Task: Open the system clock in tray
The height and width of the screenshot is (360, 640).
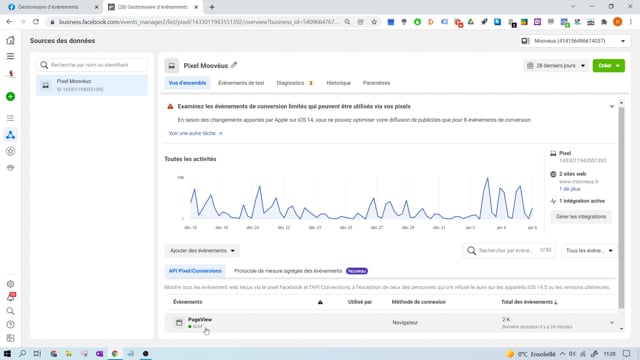Action: [609, 354]
